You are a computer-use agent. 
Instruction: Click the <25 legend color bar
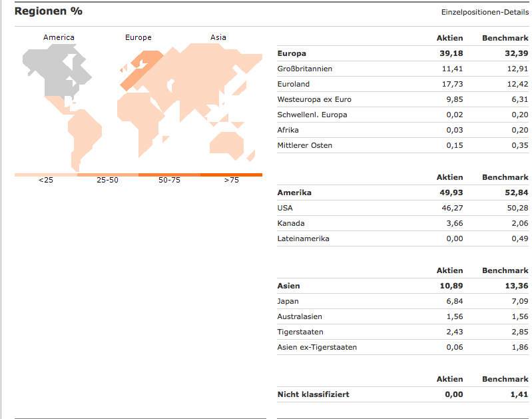pyautogui.click(x=45, y=175)
